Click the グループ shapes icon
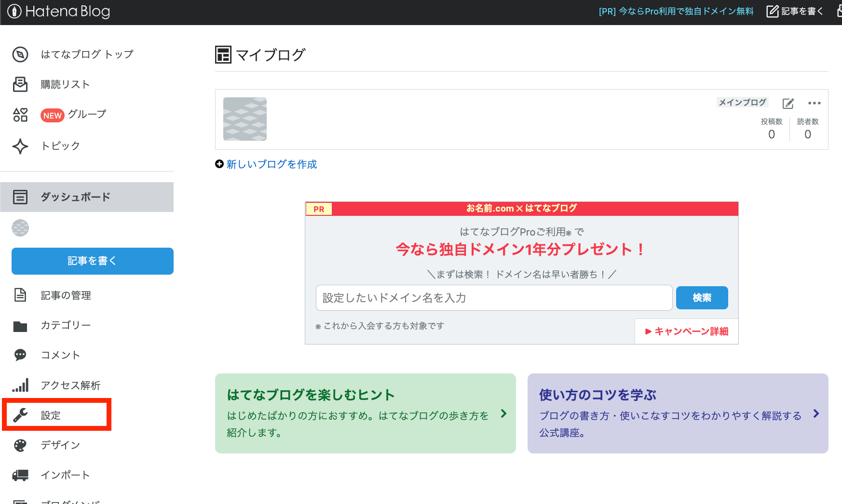 pos(20,115)
